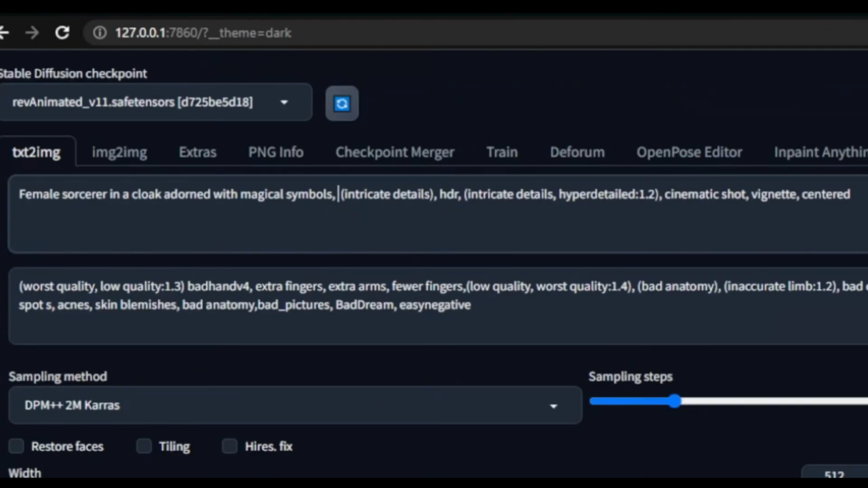Select the Train tab
The width and height of the screenshot is (868, 488).
pos(502,152)
